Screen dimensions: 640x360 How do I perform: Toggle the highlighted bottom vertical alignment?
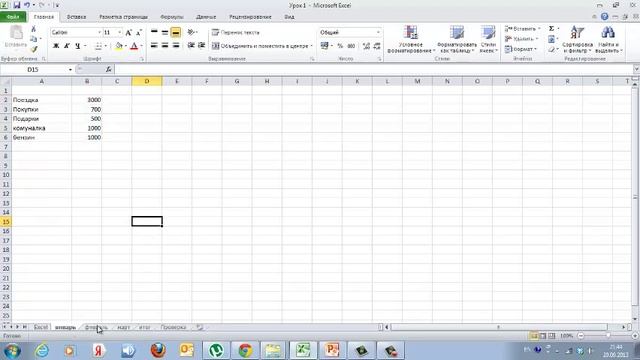(x=176, y=32)
